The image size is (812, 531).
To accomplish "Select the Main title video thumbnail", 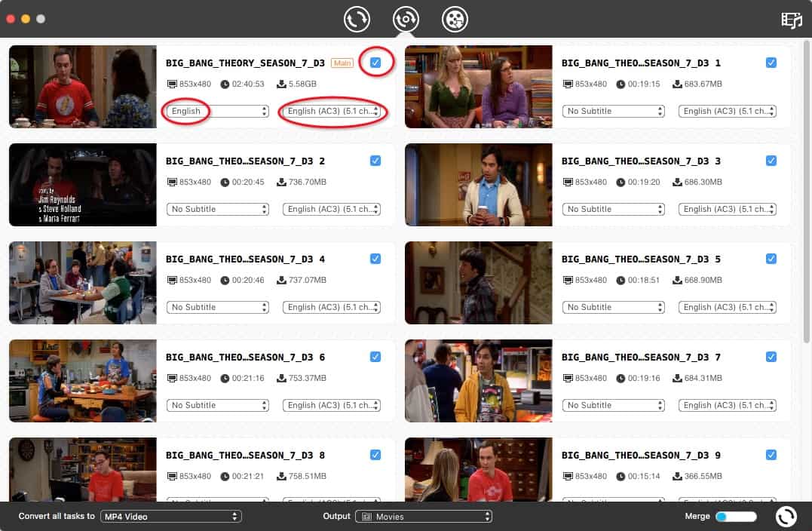I will (83, 87).
